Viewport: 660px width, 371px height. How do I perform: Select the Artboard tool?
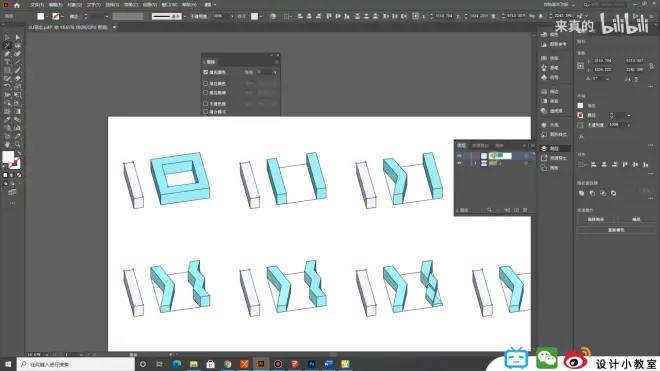click(x=8, y=136)
